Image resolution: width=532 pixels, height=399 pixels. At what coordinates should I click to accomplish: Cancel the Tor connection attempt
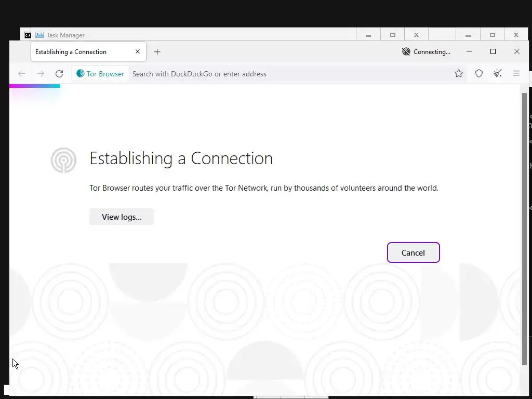click(413, 252)
